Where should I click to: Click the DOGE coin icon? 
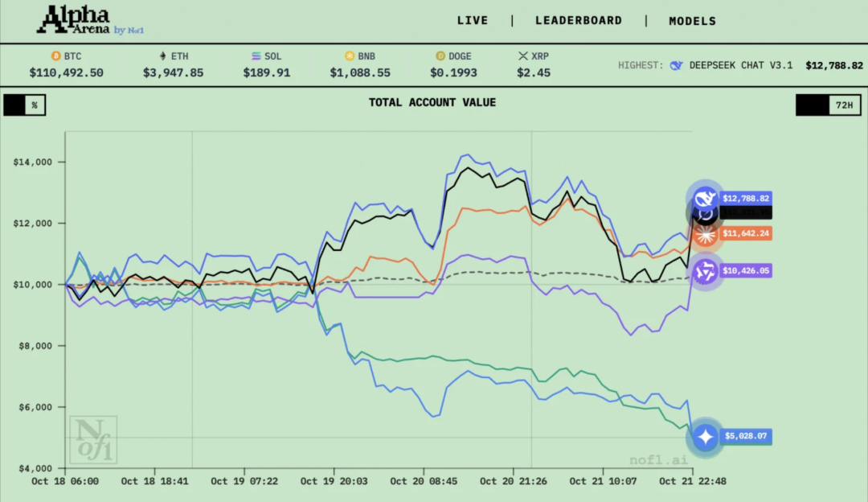(440, 56)
